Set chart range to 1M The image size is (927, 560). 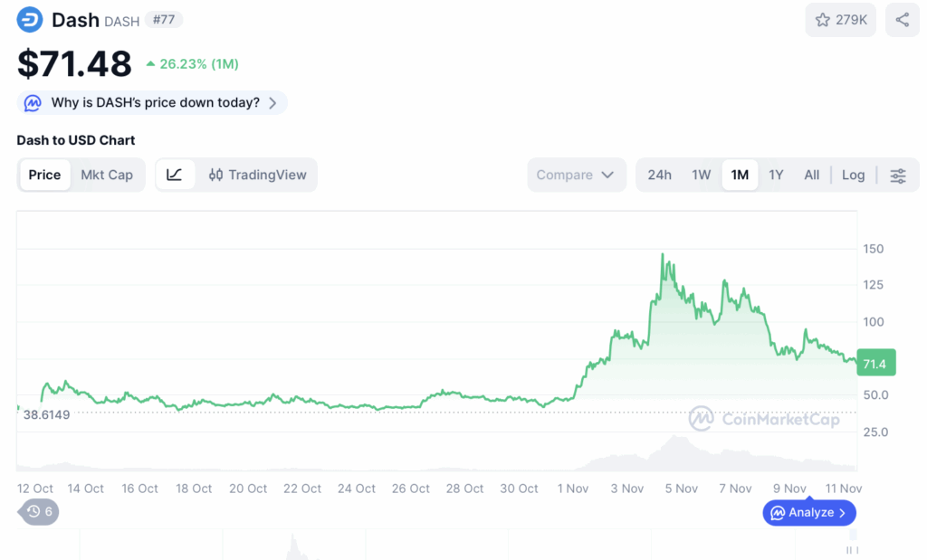point(740,175)
